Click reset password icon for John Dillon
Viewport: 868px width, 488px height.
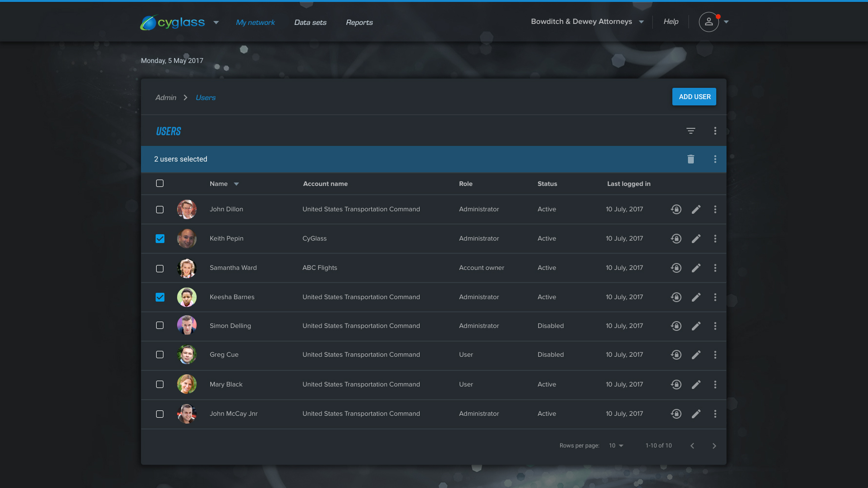[676, 209]
